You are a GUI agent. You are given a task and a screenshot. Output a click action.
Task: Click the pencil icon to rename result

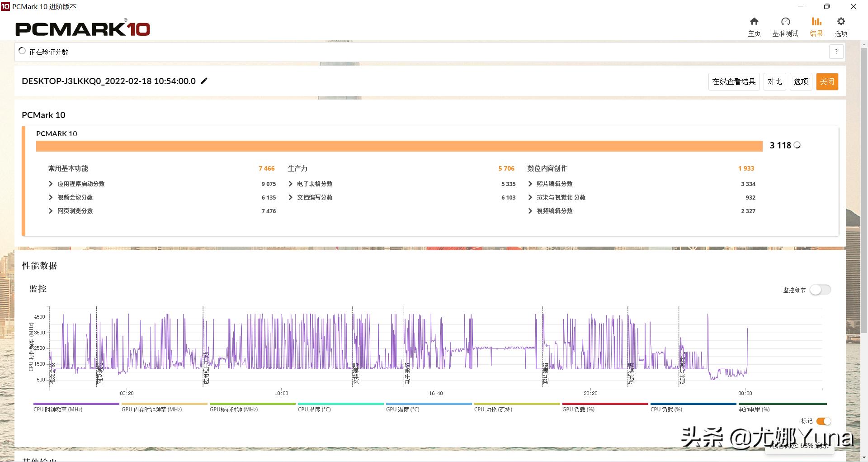pos(204,81)
